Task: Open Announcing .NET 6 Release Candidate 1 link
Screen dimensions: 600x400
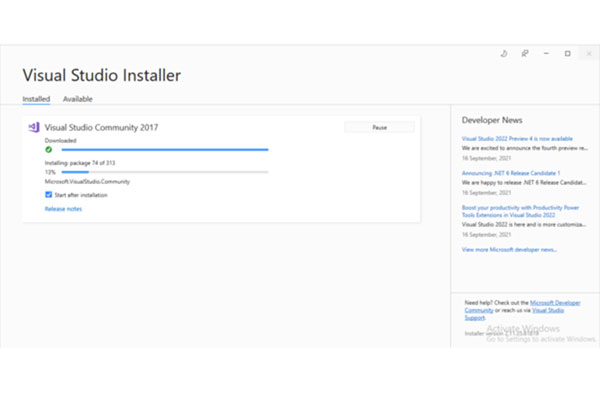Action: pos(511,173)
